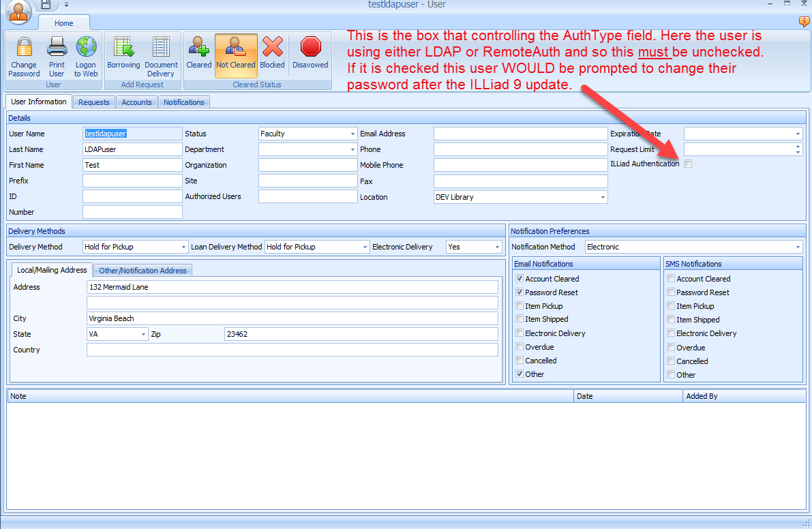The width and height of the screenshot is (812, 529).
Task: Set user status to Disavowed
Action: click(x=310, y=48)
